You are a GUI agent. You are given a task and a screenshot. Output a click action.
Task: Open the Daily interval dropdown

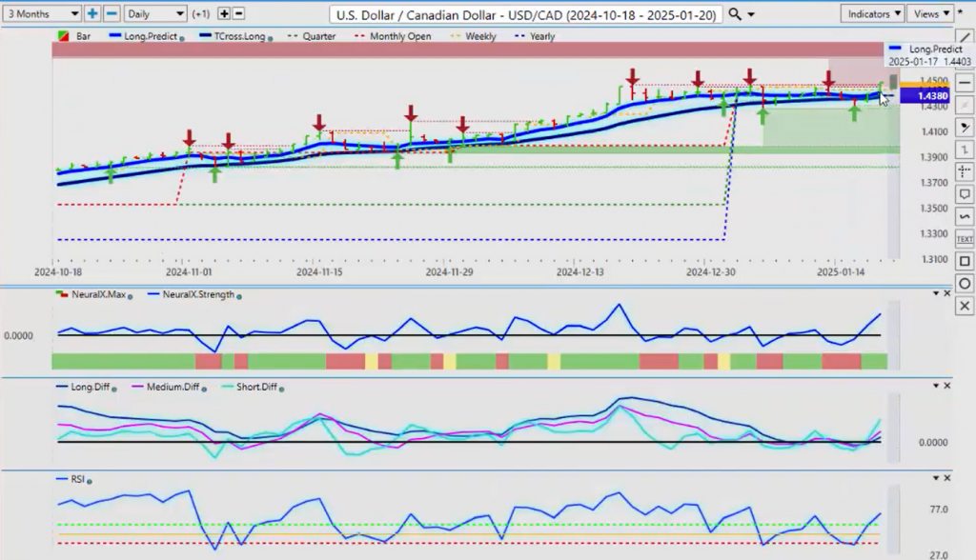[155, 13]
